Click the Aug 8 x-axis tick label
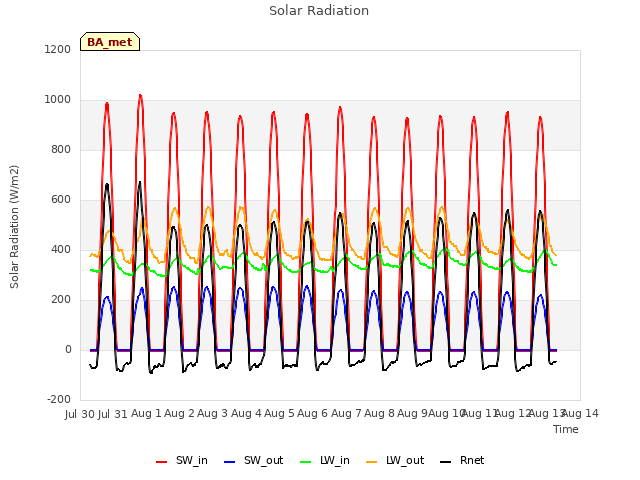Image resolution: width=640 pixels, height=480 pixels. [x=380, y=414]
